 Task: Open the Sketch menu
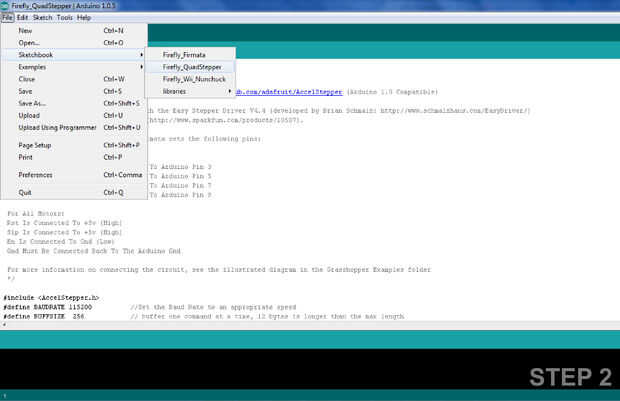[x=42, y=17]
